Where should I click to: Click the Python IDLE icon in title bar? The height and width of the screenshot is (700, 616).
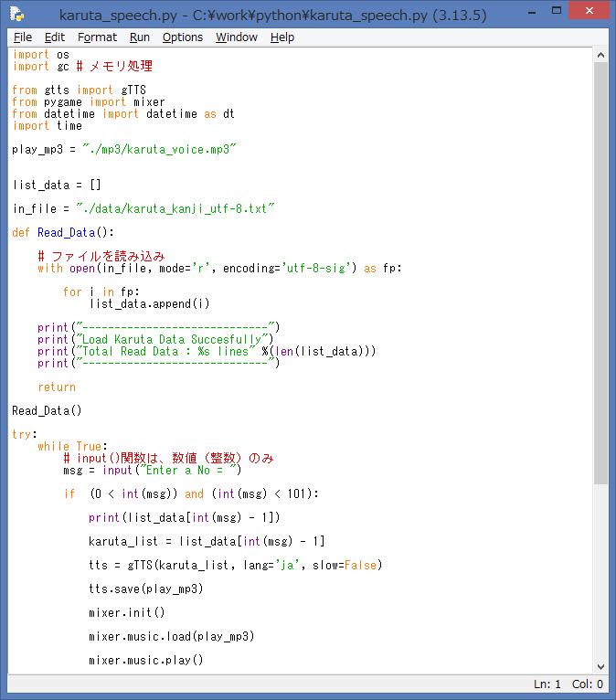click(x=16, y=16)
